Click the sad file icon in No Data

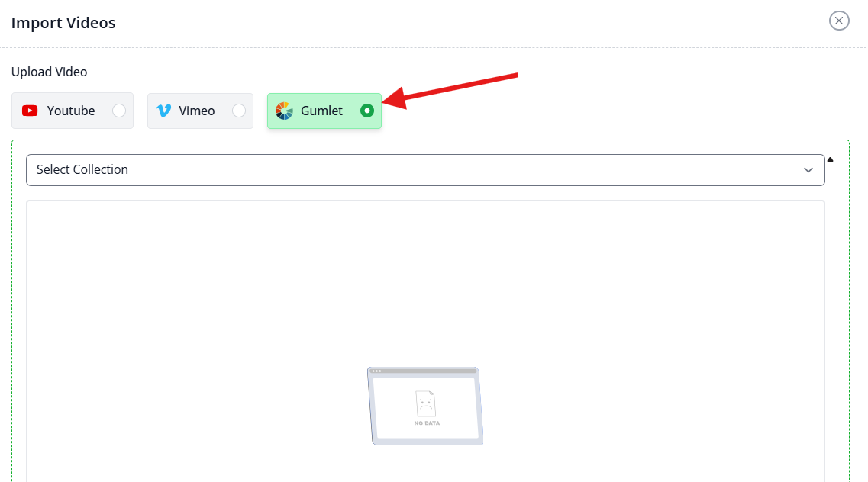(426, 404)
